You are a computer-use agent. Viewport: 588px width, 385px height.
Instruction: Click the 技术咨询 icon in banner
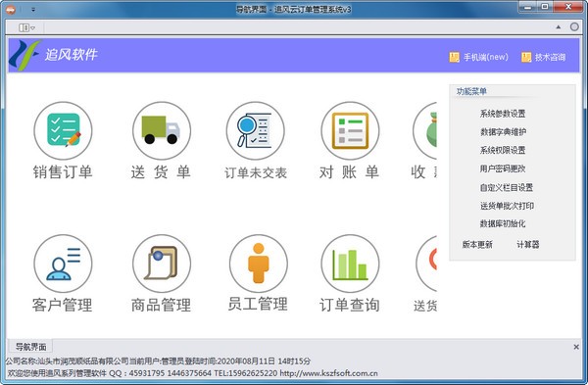[526, 57]
